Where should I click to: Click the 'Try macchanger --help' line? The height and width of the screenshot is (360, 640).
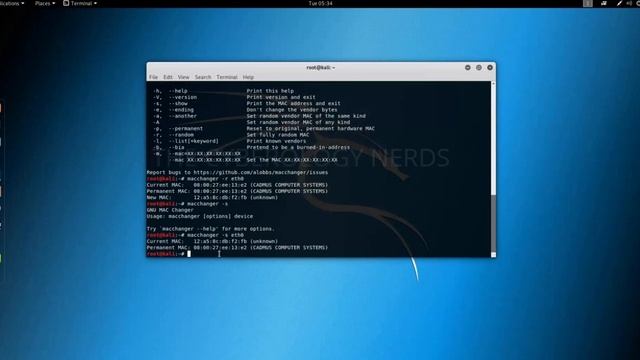point(211,229)
